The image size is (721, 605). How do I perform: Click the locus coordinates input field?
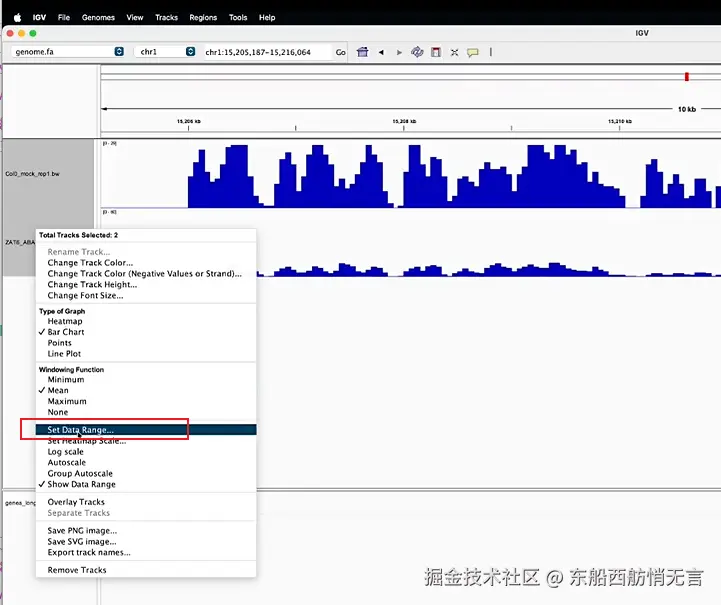pos(267,52)
